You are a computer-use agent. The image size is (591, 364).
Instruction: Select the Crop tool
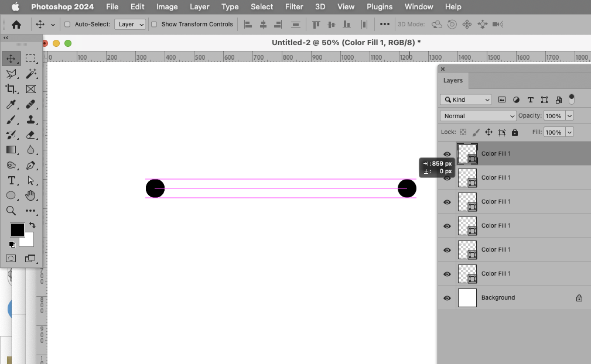pyautogui.click(x=11, y=89)
